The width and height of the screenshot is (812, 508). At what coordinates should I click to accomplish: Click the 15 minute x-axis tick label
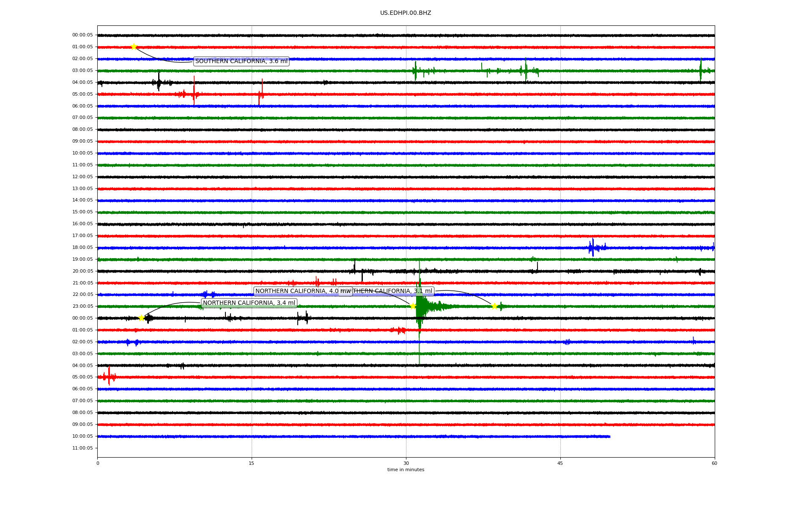click(252, 463)
